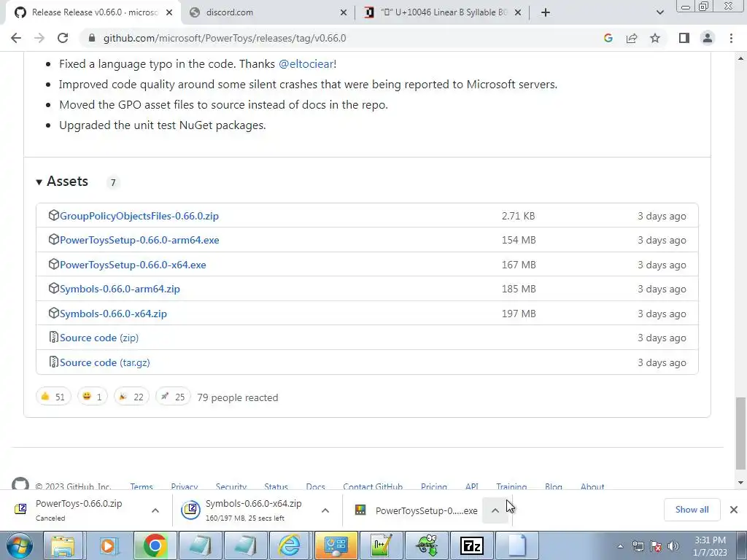Download Source code (zip)
The height and width of the screenshot is (560, 747).
pos(99,338)
